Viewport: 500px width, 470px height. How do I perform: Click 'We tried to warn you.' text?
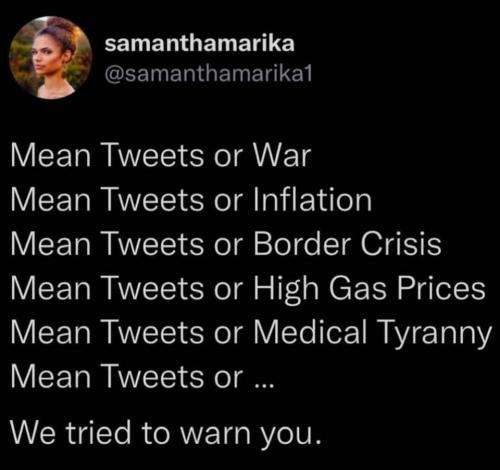click(x=166, y=432)
